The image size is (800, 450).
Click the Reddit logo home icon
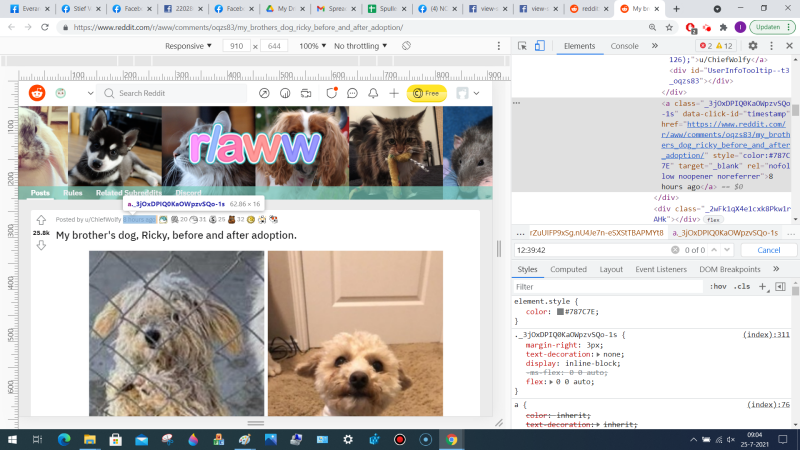point(37,93)
